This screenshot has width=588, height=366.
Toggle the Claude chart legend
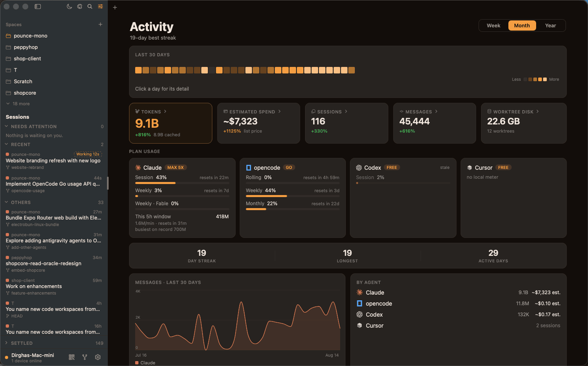[145, 363]
